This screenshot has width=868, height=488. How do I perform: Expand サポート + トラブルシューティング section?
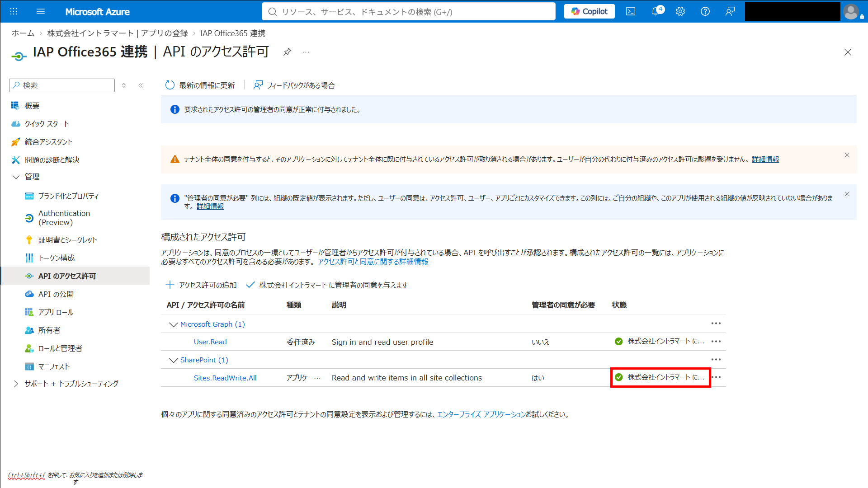[x=16, y=384]
